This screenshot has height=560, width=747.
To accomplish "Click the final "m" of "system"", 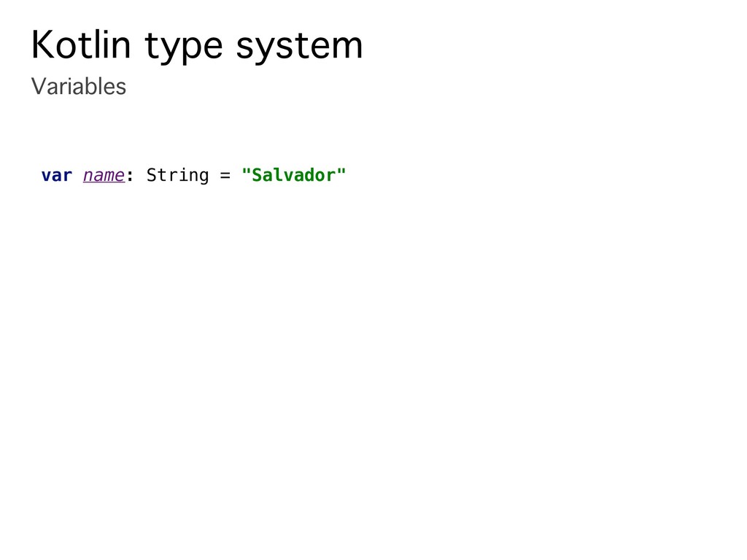I will (347, 48).
